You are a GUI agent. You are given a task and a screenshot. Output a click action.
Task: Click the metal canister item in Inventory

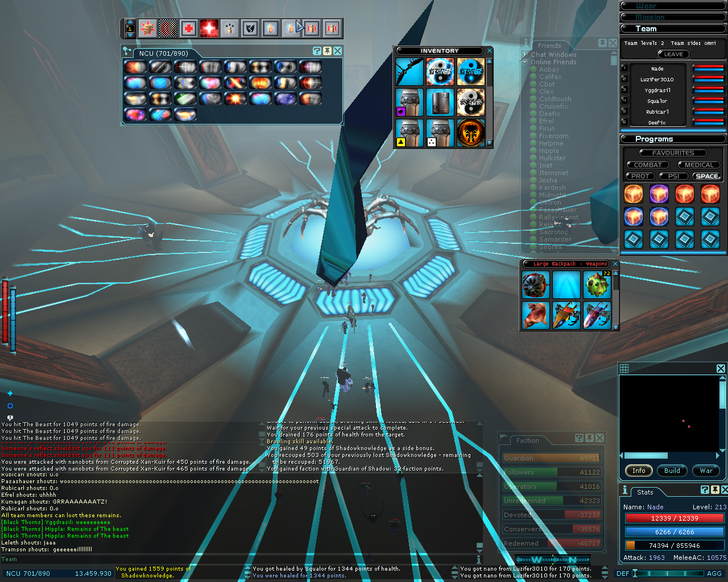point(440,102)
